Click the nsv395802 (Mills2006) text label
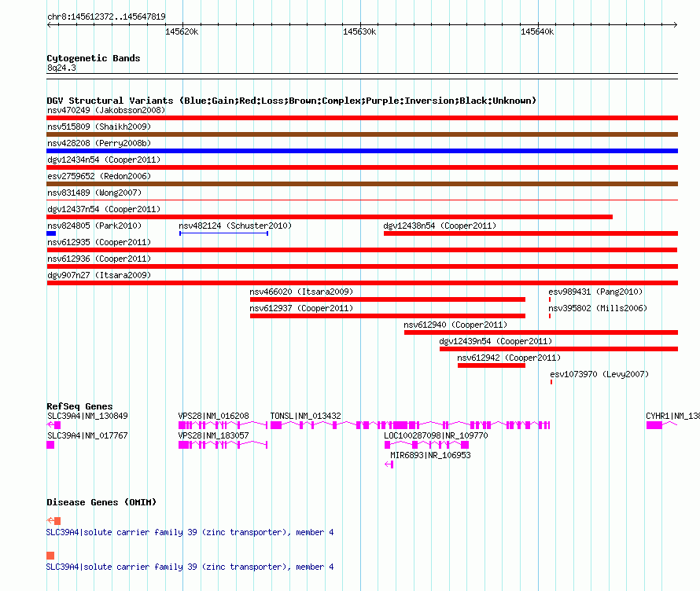700x591 pixels. [598, 308]
